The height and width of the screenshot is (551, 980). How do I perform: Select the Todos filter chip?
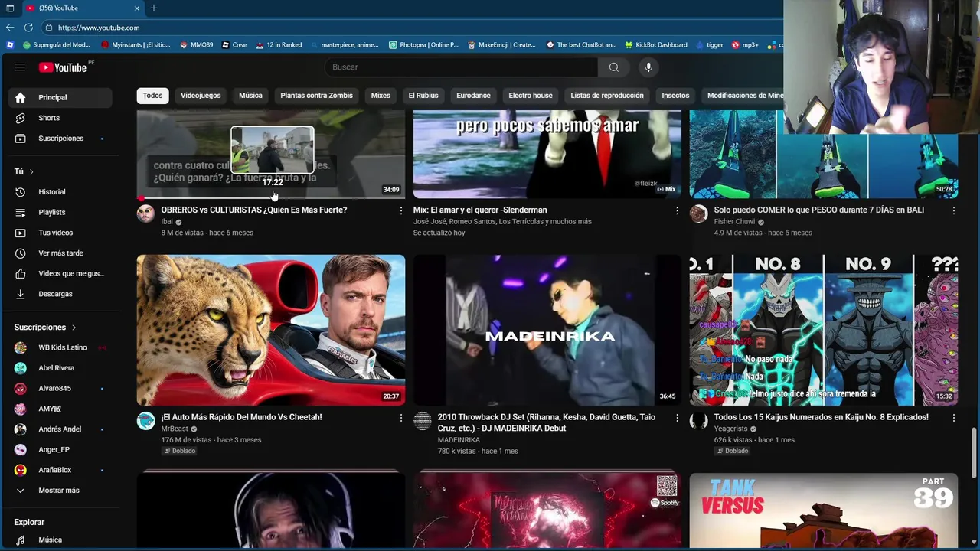pyautogui.click(x=152, y=96)
